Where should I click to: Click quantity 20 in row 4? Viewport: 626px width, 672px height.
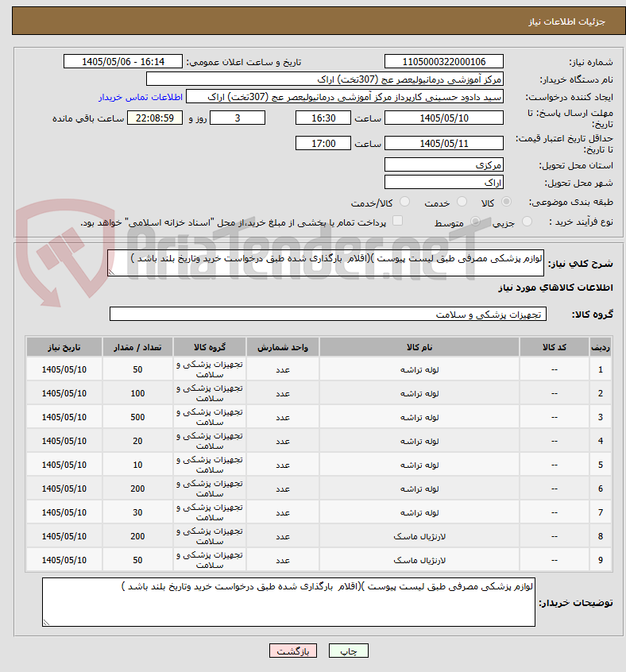coord(137,441)
